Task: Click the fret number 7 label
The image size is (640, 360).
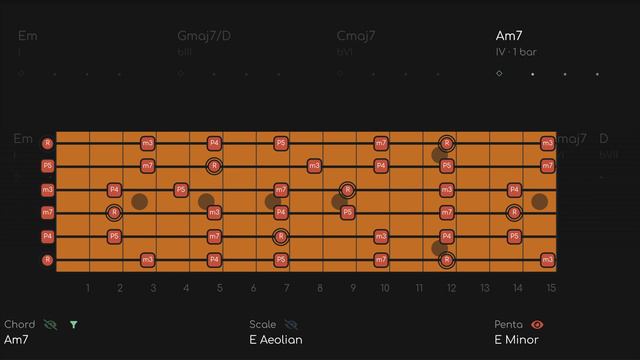Action: tap(287, 288)
